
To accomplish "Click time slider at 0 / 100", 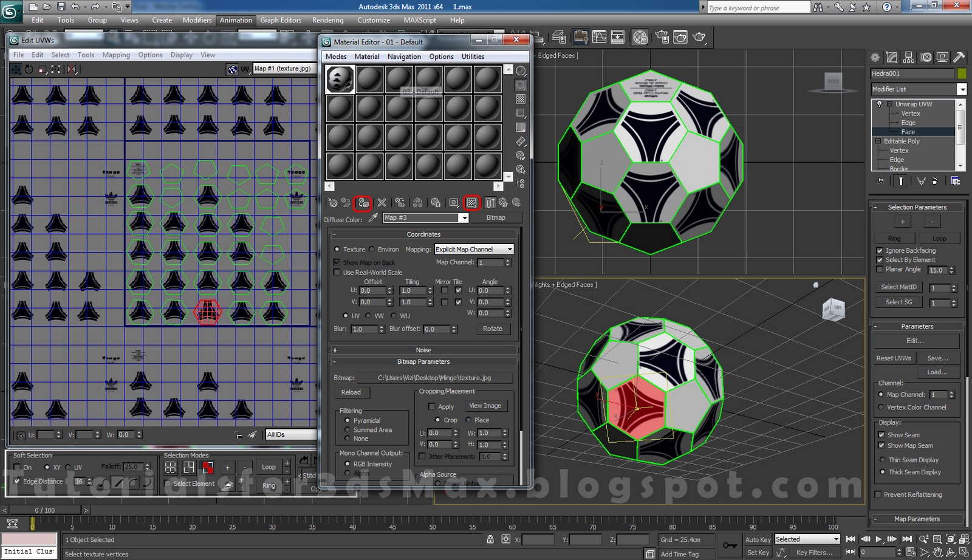I will pyautogui.click(x=45, y=510).
